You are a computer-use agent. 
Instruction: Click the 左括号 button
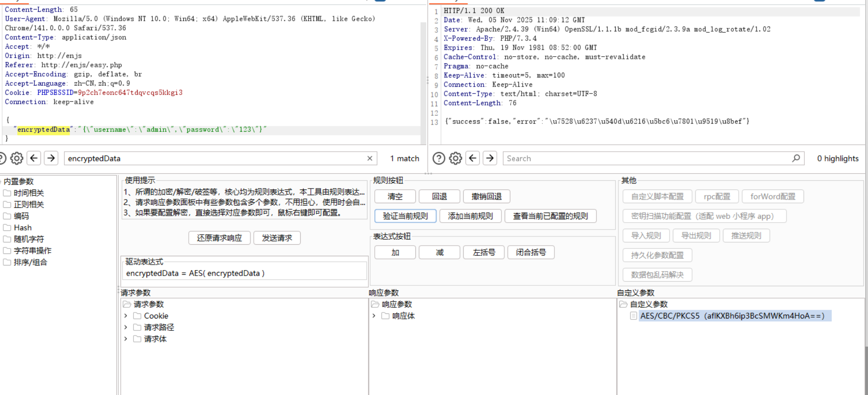(484, 253)
